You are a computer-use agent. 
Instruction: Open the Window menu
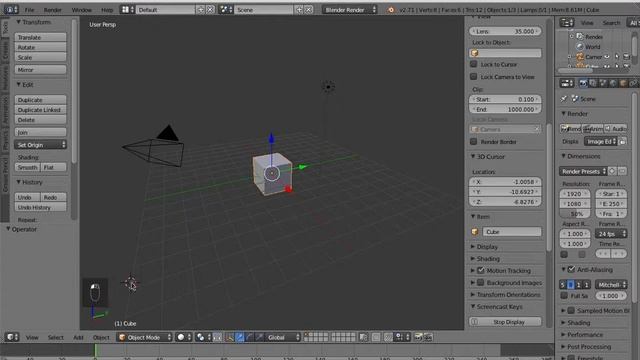click(82, 10)
